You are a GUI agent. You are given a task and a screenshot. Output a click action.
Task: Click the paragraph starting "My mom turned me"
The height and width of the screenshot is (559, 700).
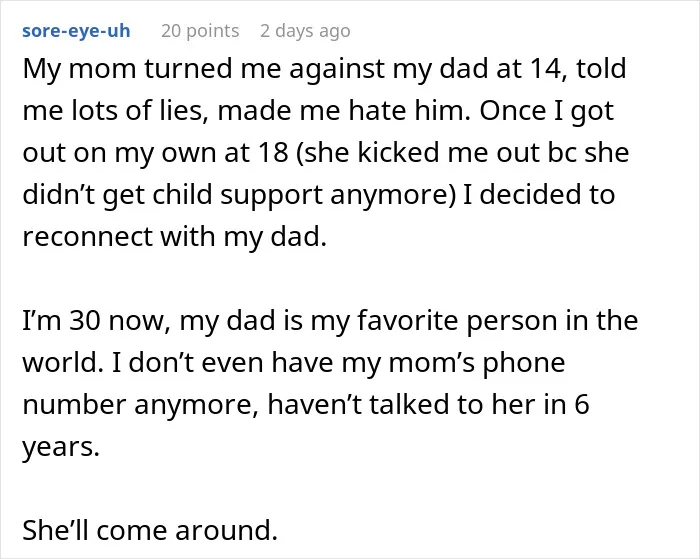326,152
